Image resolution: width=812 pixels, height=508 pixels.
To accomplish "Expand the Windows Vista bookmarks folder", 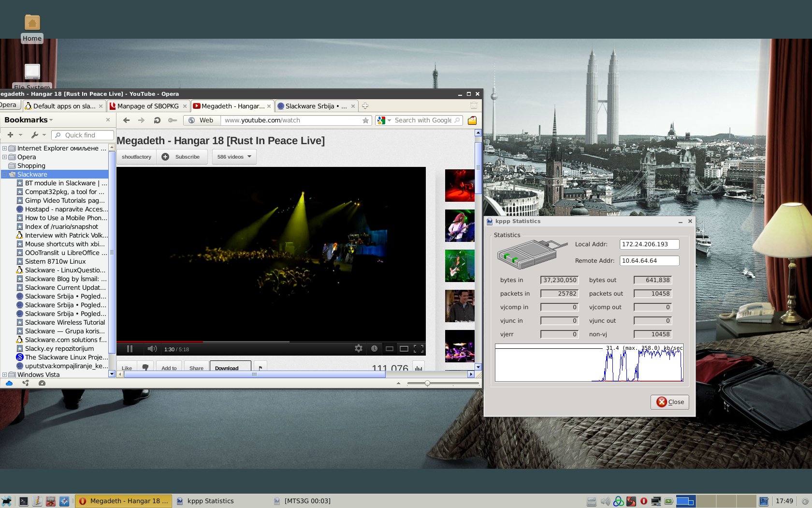I will 4,374.
